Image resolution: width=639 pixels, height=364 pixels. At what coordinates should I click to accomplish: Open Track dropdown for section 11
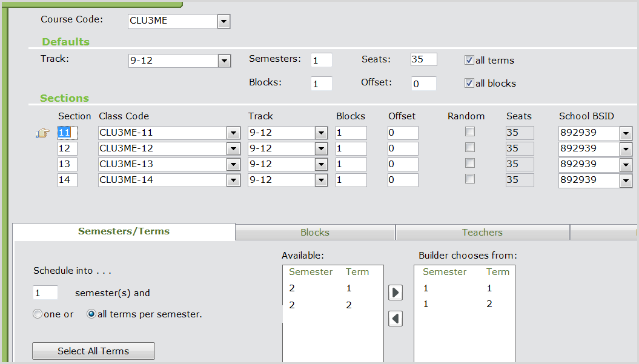click(321, 133)
